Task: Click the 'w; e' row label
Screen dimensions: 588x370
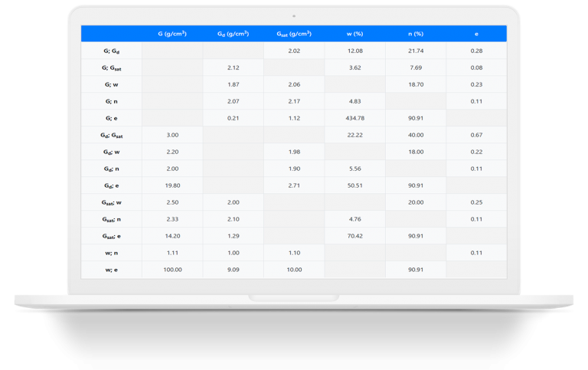Action: point(111,270)
